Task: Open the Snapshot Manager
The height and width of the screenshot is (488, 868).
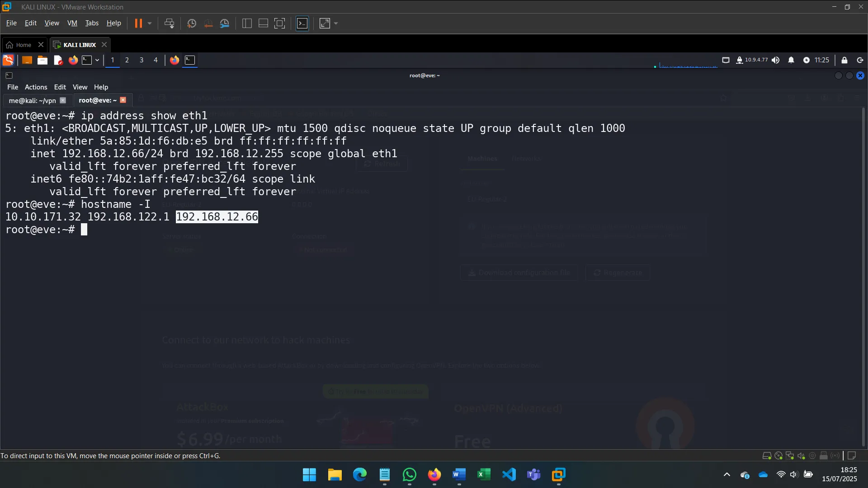Action: point(225,23)
